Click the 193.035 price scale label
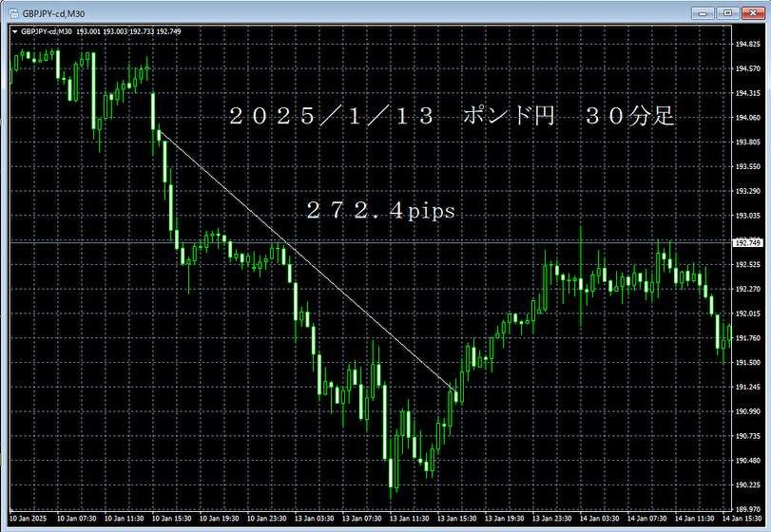Viewport: 771px width, 532px height. pos(747,216)
